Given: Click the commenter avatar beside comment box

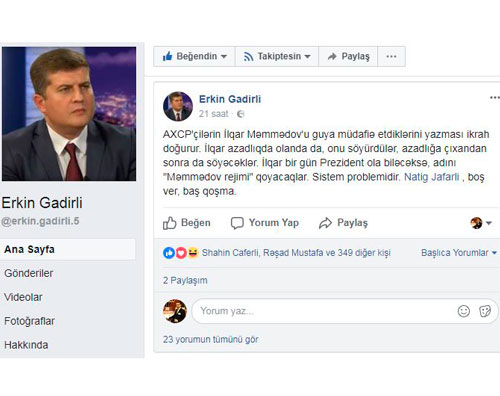Looking at the screenshot, I should (x=175, y=311).
